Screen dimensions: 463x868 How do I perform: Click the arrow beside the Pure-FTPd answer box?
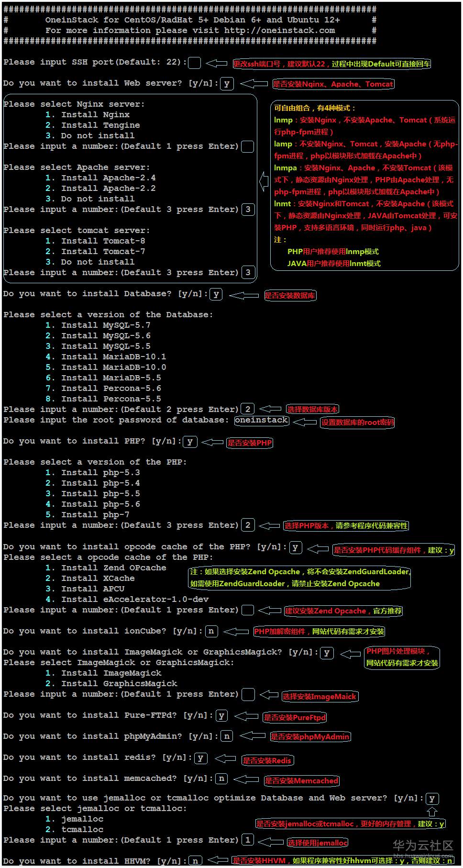pos(246,716)
